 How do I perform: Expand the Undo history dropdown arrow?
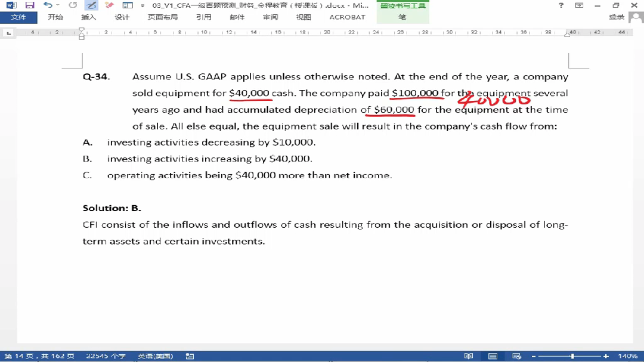point(57,5)
